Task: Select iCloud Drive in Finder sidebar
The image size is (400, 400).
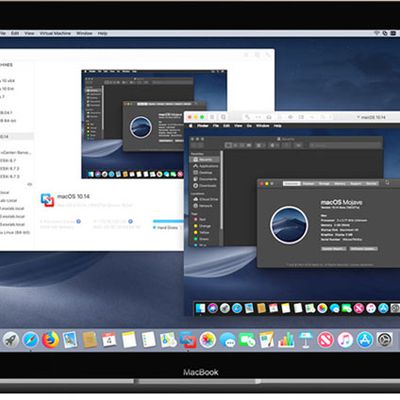Action: click(205, 199)
